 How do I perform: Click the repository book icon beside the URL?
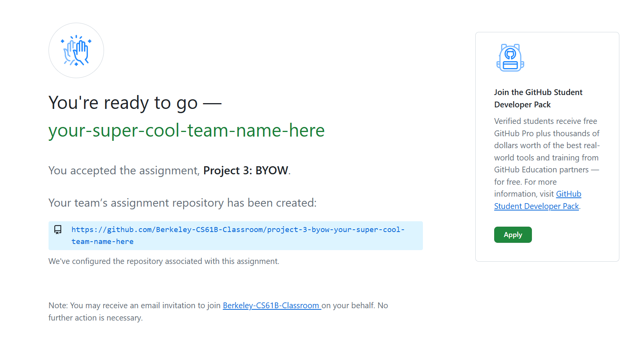[x=58, y=230]
